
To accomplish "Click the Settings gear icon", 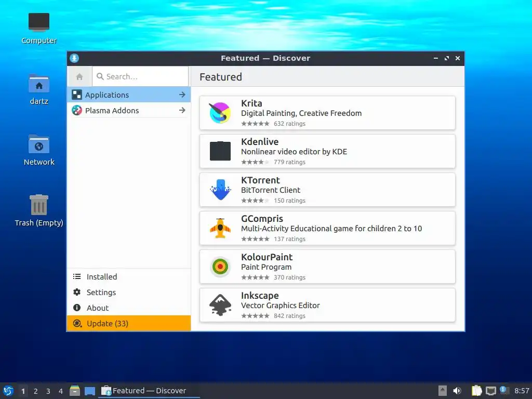I will click(x=77, y=292).
